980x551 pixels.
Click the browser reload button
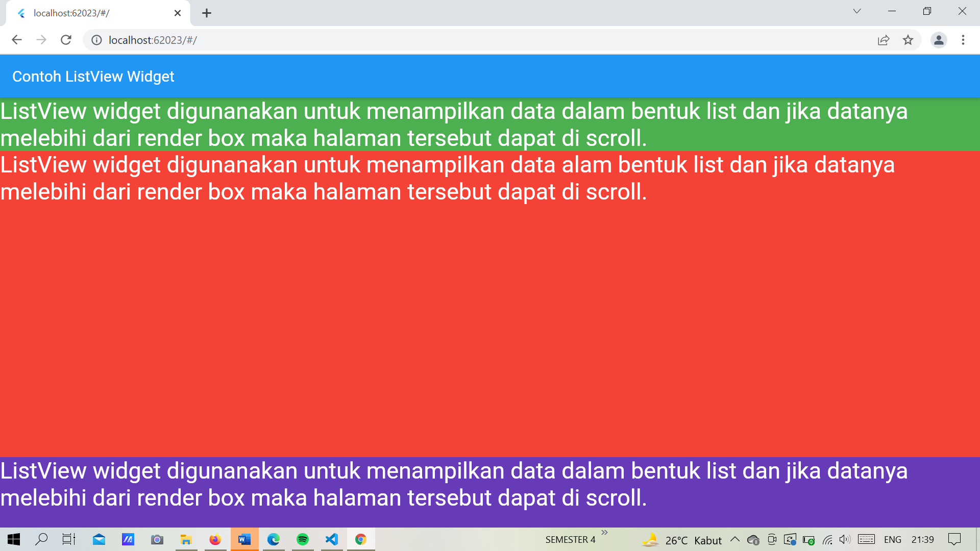coord(66,40)
